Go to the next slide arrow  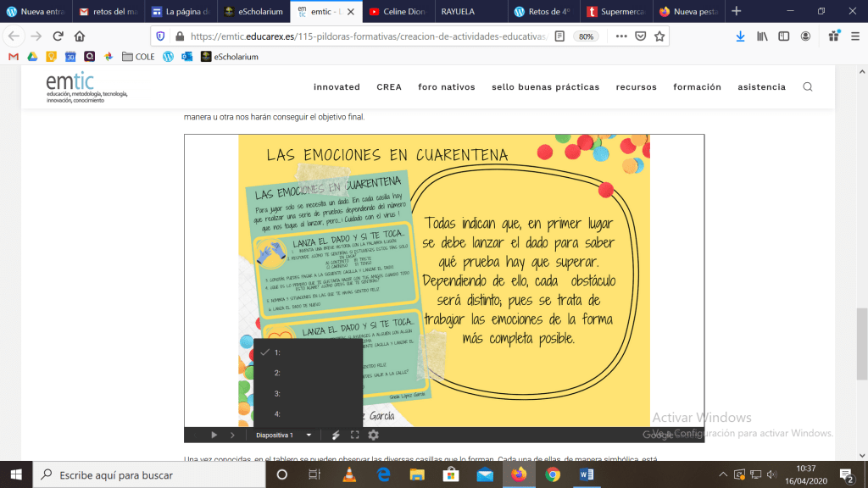pos(232,435)
